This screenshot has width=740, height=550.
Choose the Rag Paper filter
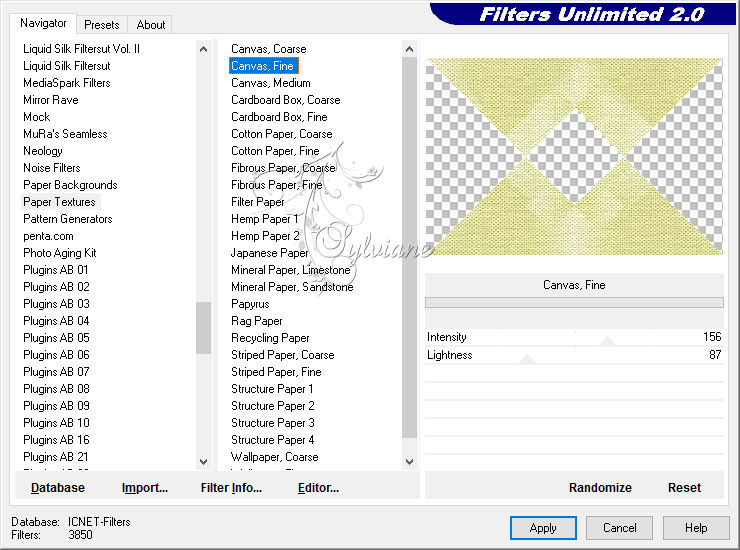point(256,321)
